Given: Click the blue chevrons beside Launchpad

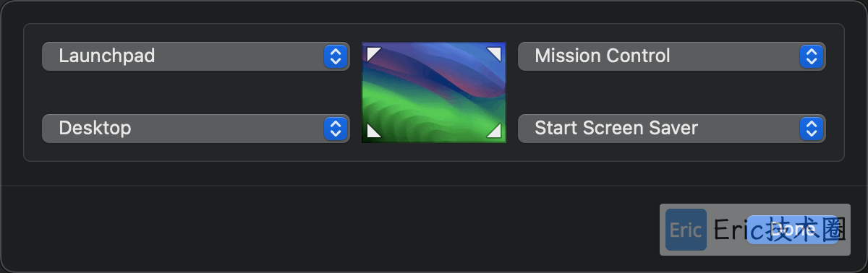Looking at the screenshot, I should coord(335,56).
